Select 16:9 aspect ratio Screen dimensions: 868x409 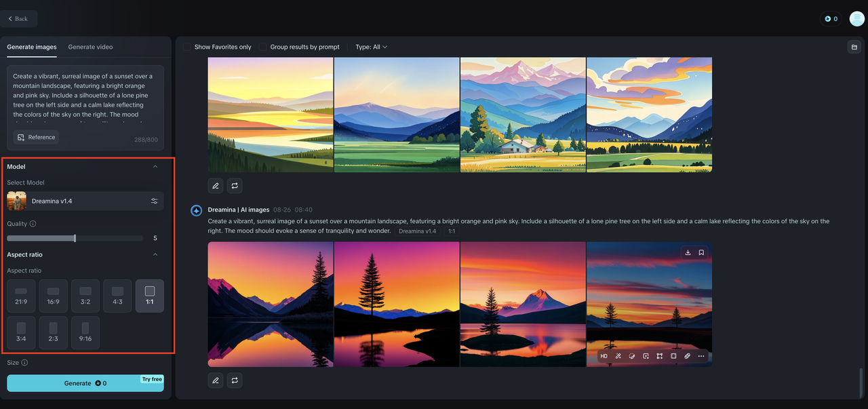(x=53, y=296)
